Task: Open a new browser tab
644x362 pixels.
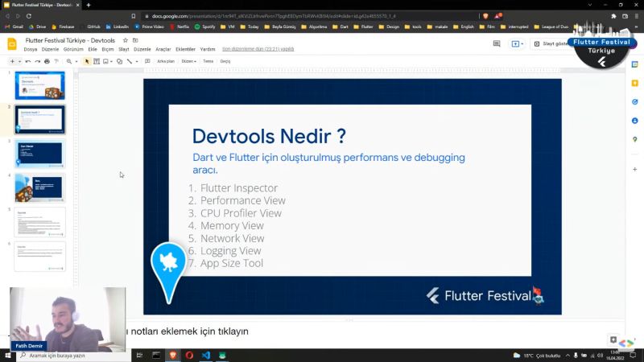Action: point(89,5)
